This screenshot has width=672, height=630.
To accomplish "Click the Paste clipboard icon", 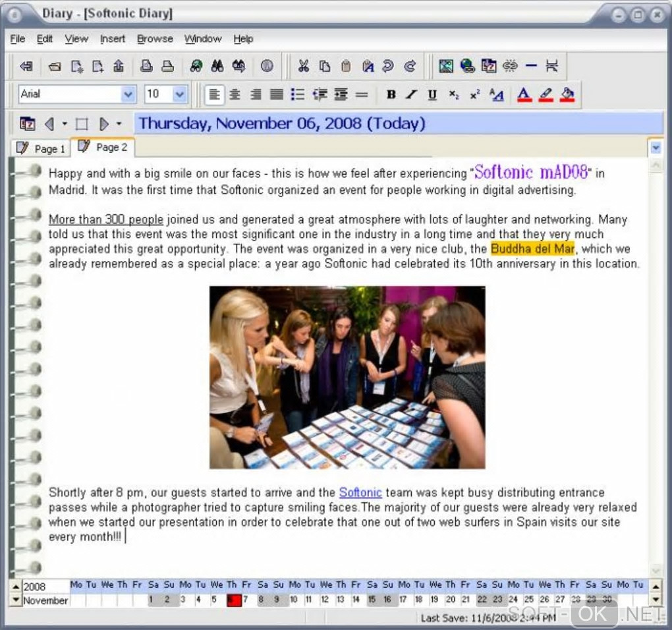I will (346, 66).
